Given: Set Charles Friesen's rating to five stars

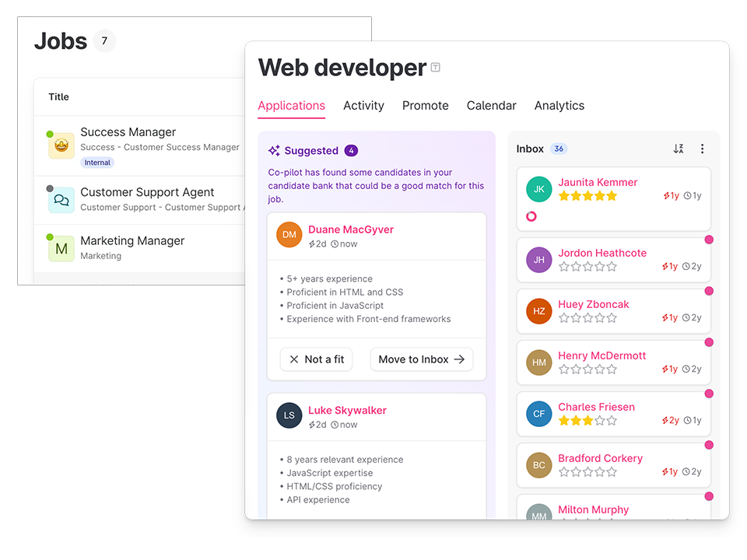Looking at the screenshot, I should 612,421.
